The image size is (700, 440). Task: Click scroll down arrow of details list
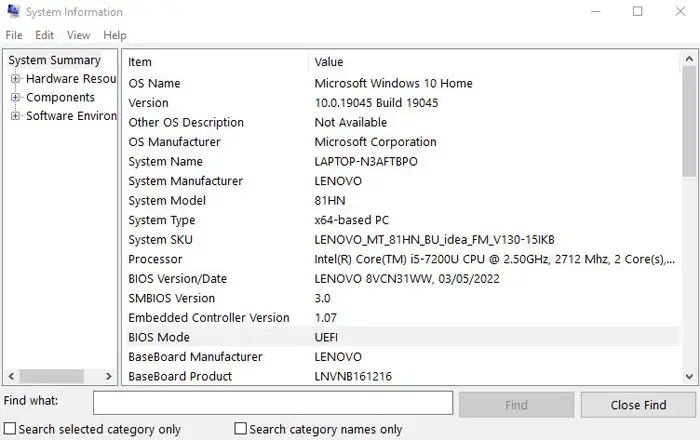(x=690, y=376)
